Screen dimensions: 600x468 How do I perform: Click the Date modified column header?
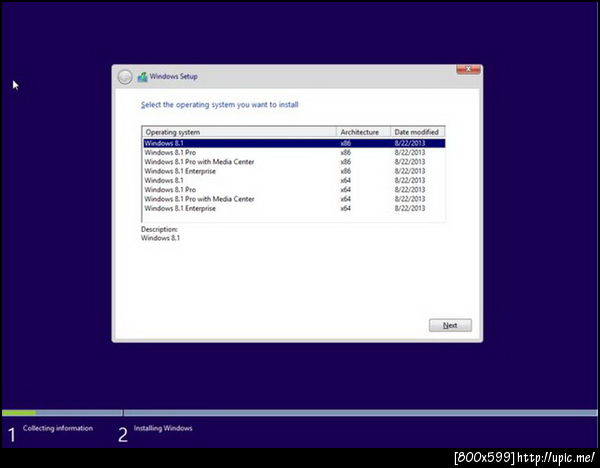pyautogui.click(x=417, y=132)
